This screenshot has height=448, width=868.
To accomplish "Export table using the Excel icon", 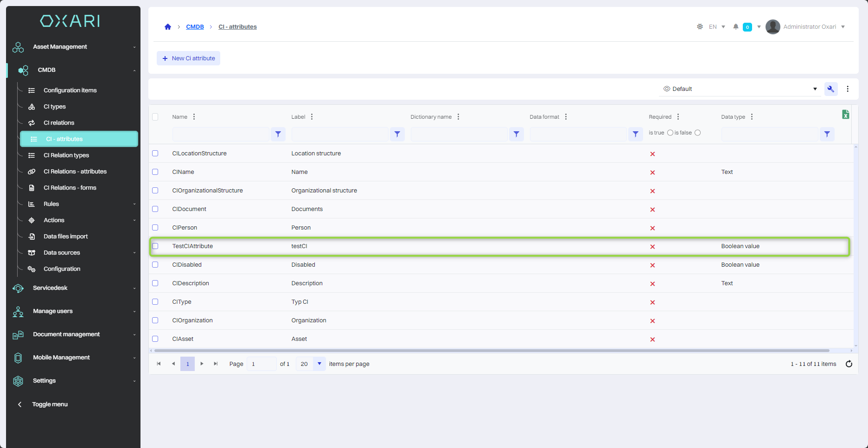I will pos(845,115).
